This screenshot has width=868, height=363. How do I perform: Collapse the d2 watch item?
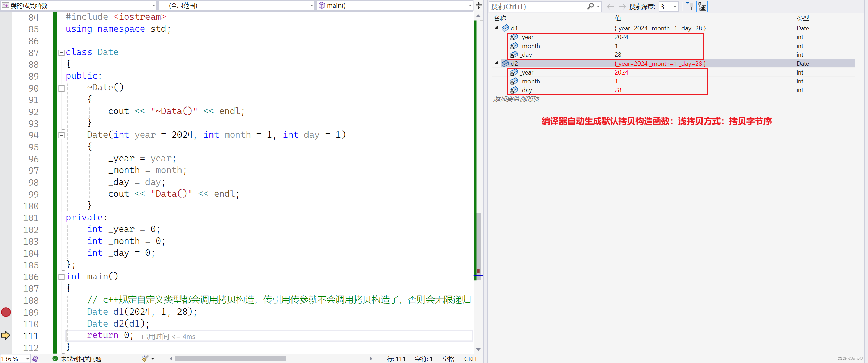point(496,63)
